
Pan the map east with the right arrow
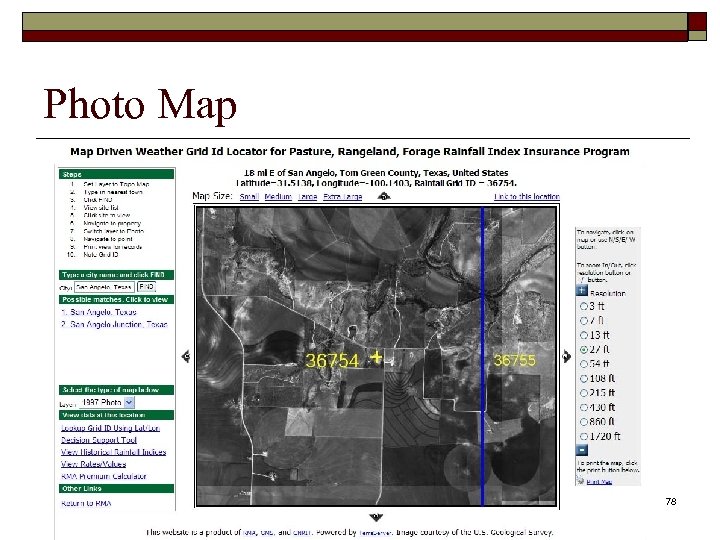coord(567,356)
